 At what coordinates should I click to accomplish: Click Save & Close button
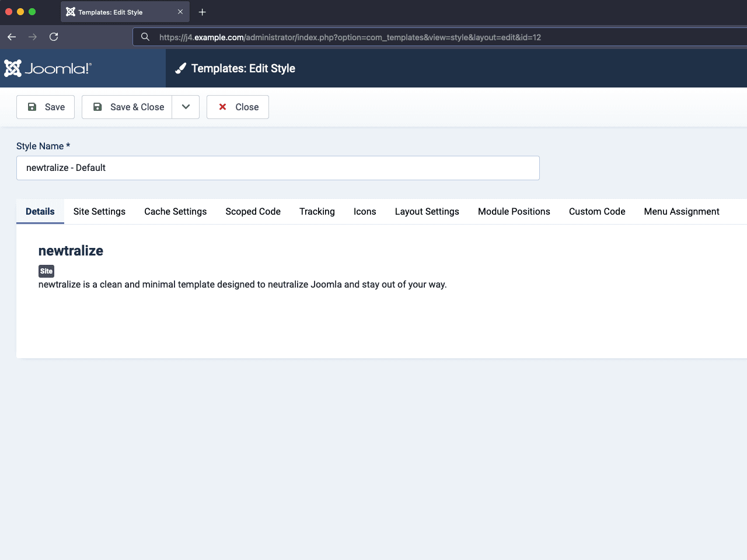point(127,107)
